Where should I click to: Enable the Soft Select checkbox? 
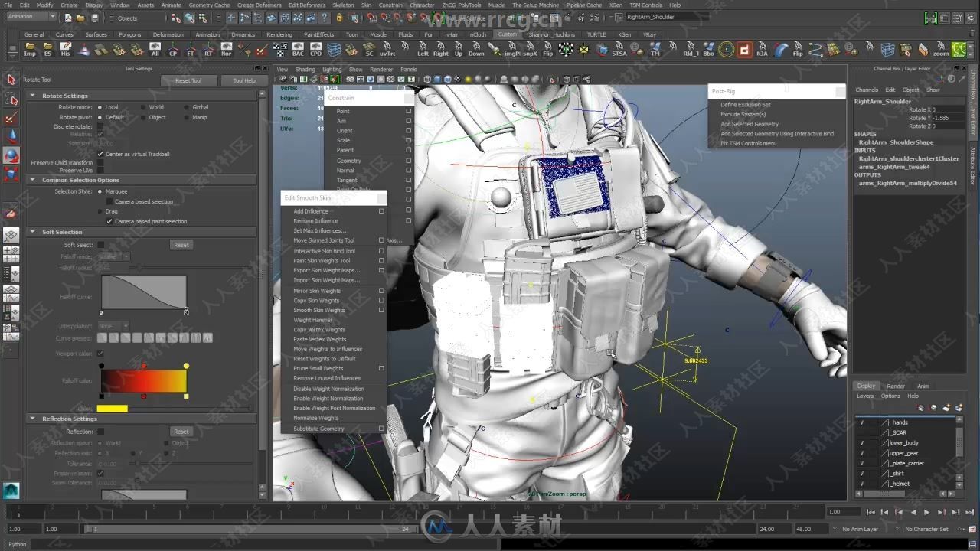click(x=100, y=245)
